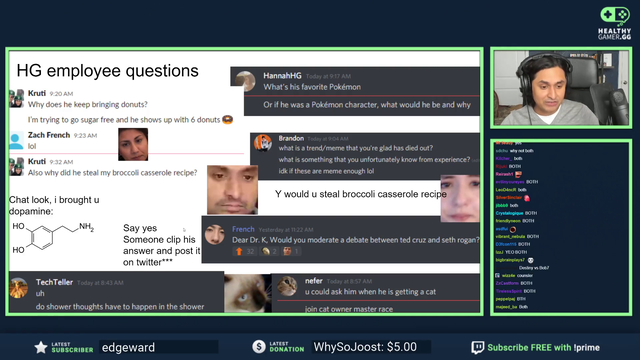Click the Brandon username
The height and width of the screenshot is (360, 640).
(x=291, y=138)
